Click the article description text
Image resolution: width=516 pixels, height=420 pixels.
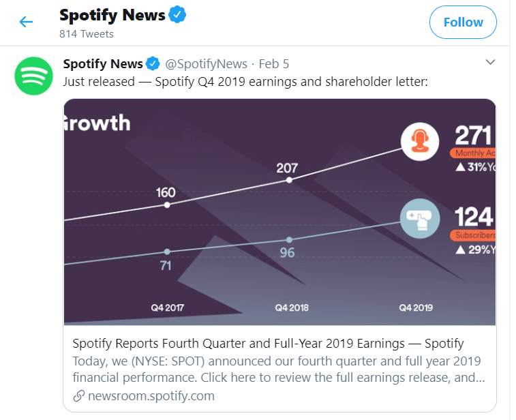pyautogui.click(x=279, y=370)
